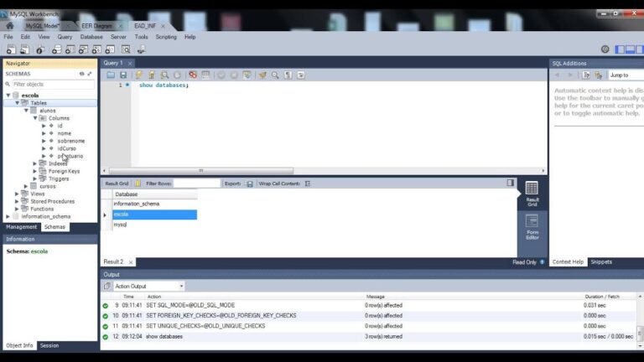Open the Scripting menu
Screen dimensions: 644x362
pos(166,37)
